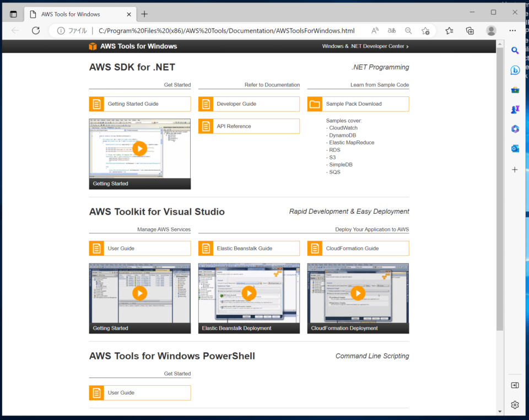Click the Windows & .NET Developer Center link
The width and height of the screenshot is (529, 420).
[x=364, y=47]
